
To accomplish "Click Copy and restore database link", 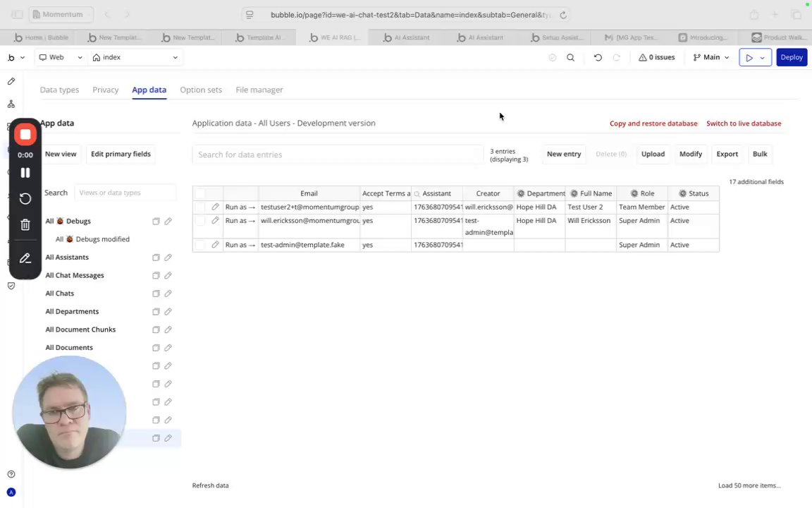I will 653,123.
